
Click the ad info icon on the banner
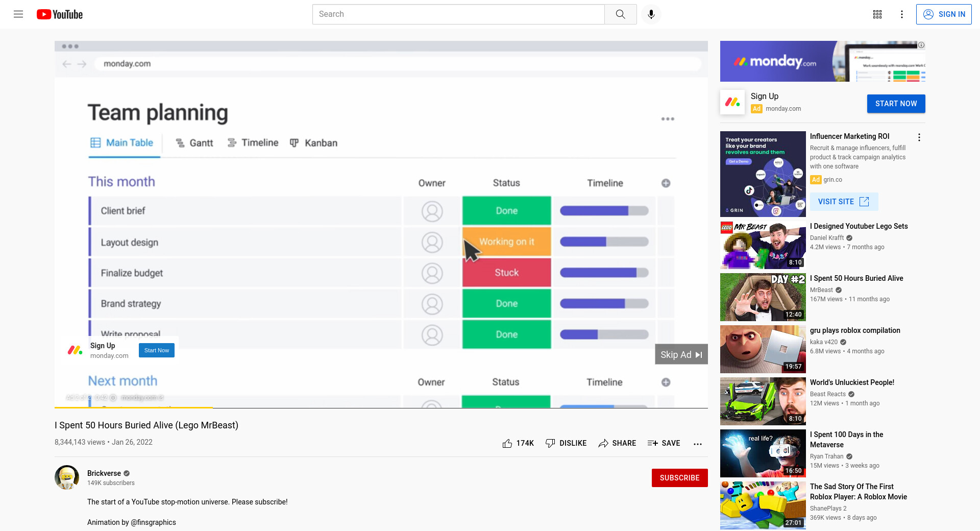[x=921, y=45]
